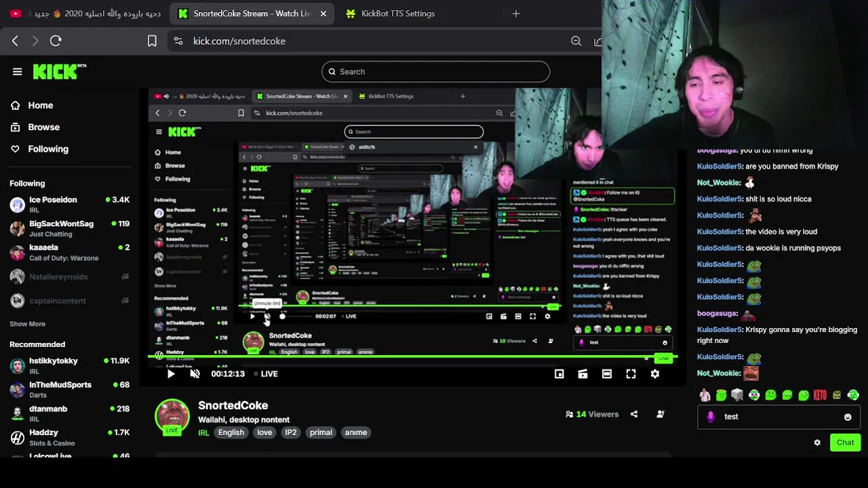
Task: Insert the green headset frog emote
Action: [x=753, y=395]
